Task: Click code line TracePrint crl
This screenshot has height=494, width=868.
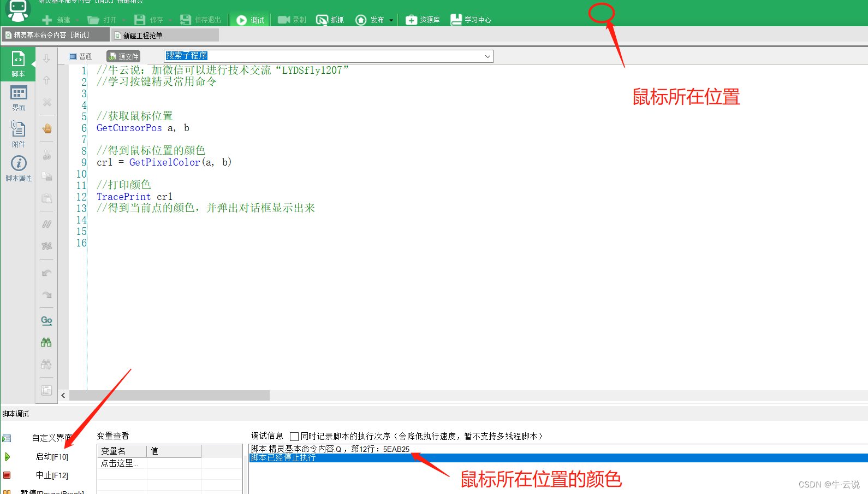Action: 134,197
